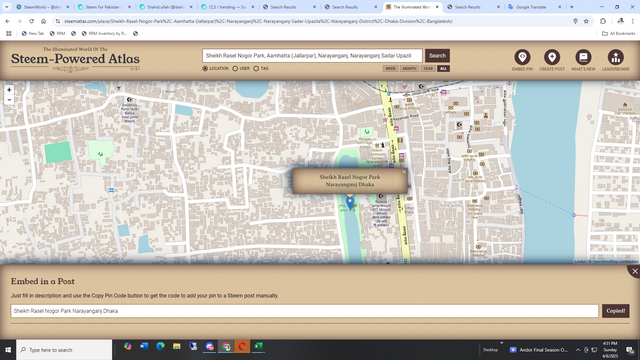Go back to the previous page
Screen dimensions: 640x360
click(x=7, y=21)
